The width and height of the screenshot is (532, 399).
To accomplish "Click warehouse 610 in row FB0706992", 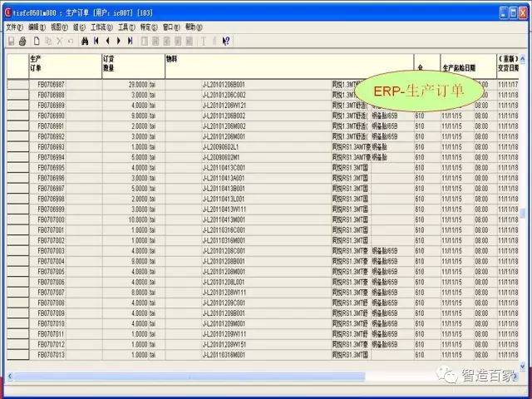I will [x=420, y=136].
